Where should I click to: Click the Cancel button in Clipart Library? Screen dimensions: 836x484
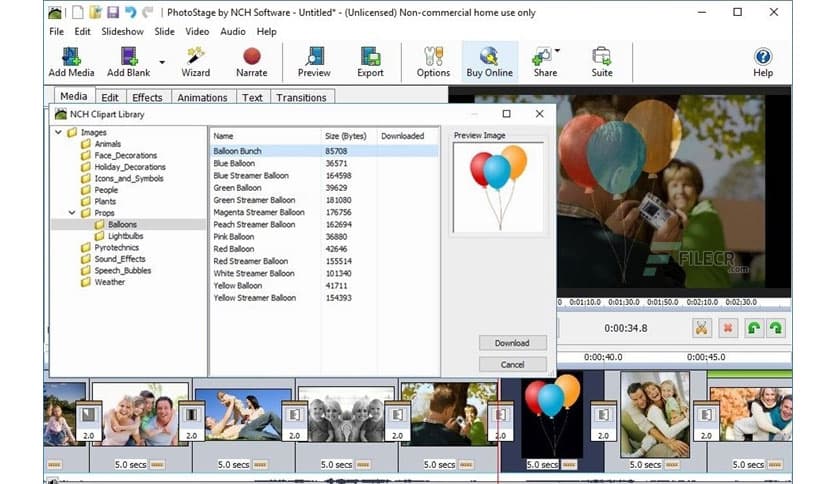pos(512,365)
